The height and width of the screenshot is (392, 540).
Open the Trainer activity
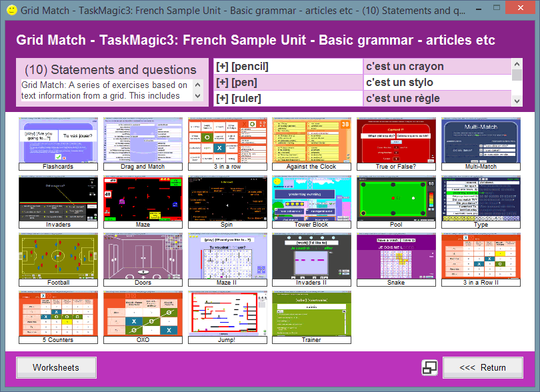coord(312,317)
